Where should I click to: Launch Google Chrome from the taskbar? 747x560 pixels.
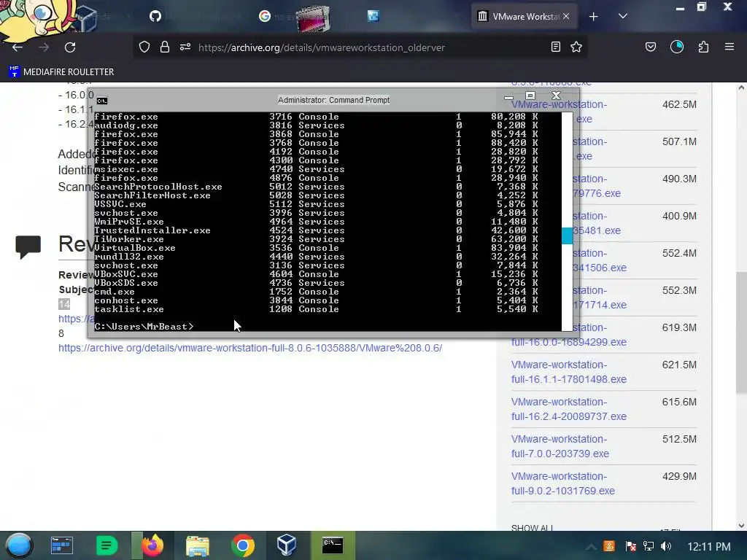(242, 545)
